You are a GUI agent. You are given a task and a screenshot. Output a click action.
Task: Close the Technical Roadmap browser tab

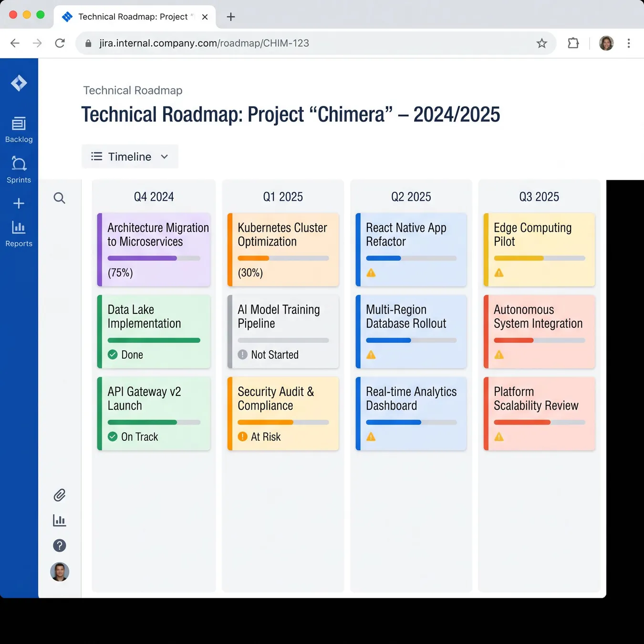(x=205, y=17)
